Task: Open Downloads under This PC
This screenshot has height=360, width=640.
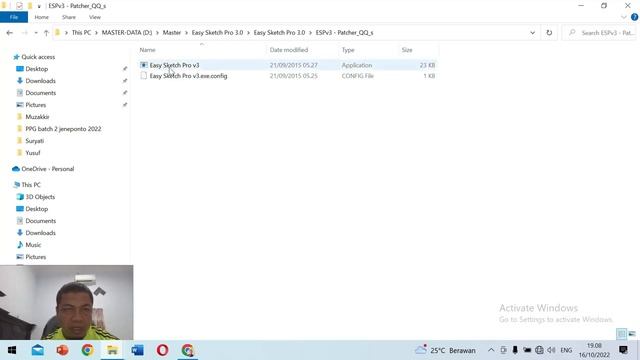Action: tap(40, 233)
